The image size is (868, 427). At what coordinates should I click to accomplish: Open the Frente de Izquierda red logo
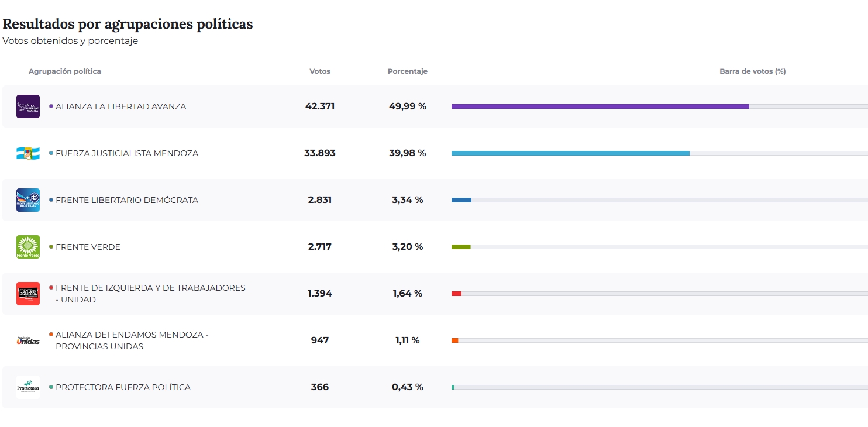[28, 294]
